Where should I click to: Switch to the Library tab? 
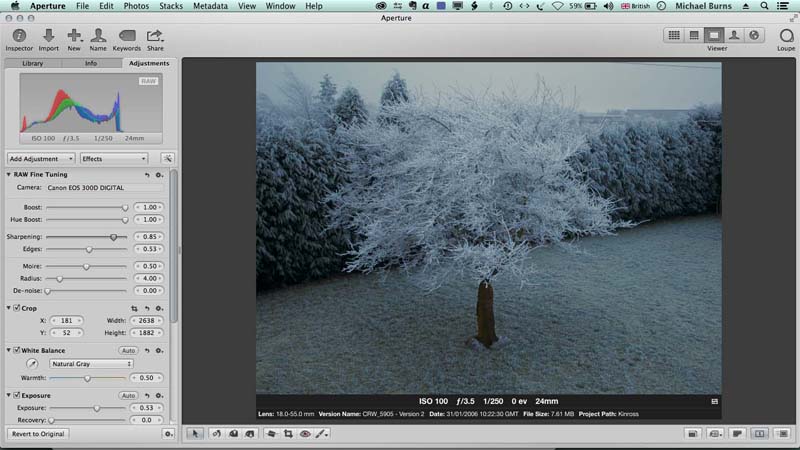[x=33, y=63]
